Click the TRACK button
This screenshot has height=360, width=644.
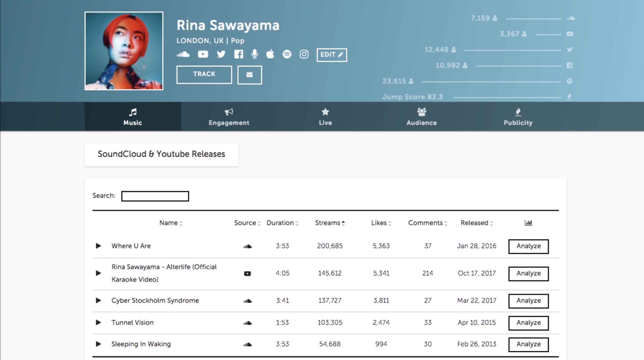pyautogui.click(x=204, y=75)
